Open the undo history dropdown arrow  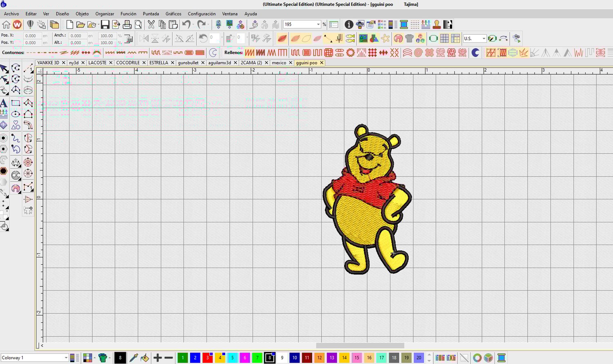(x=192, y=25)
